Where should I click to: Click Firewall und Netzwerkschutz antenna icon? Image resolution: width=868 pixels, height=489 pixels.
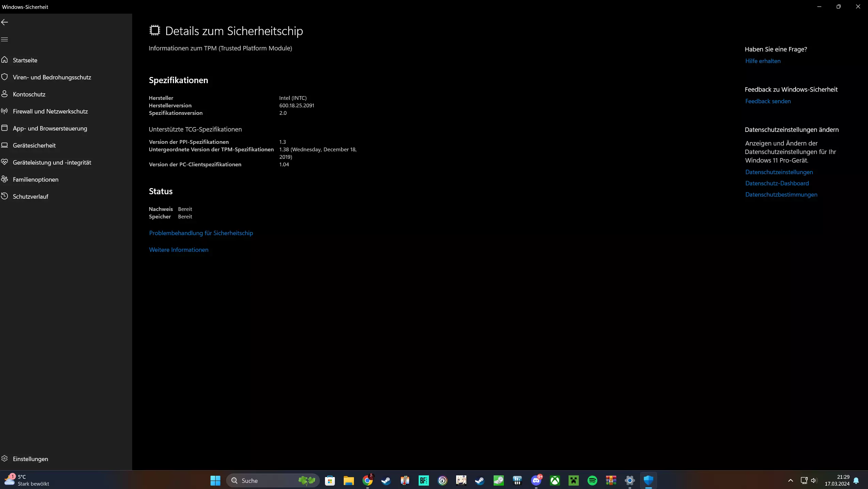point(5,111)
